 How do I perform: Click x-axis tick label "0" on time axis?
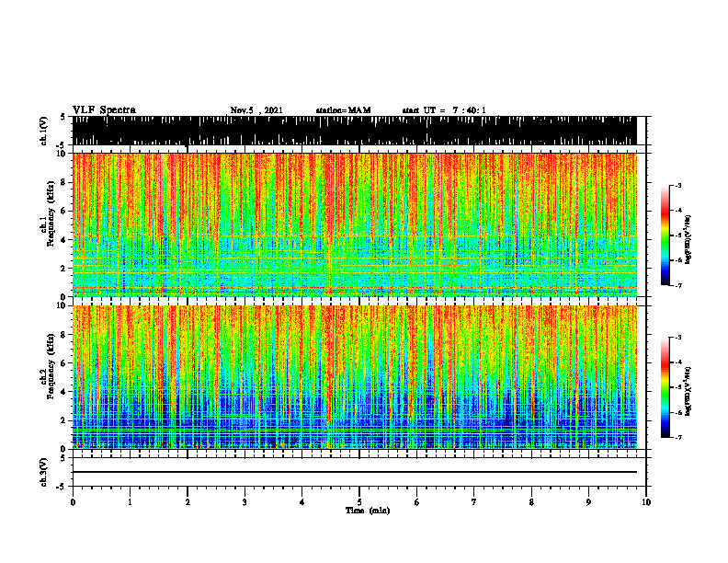click(73, 502)
